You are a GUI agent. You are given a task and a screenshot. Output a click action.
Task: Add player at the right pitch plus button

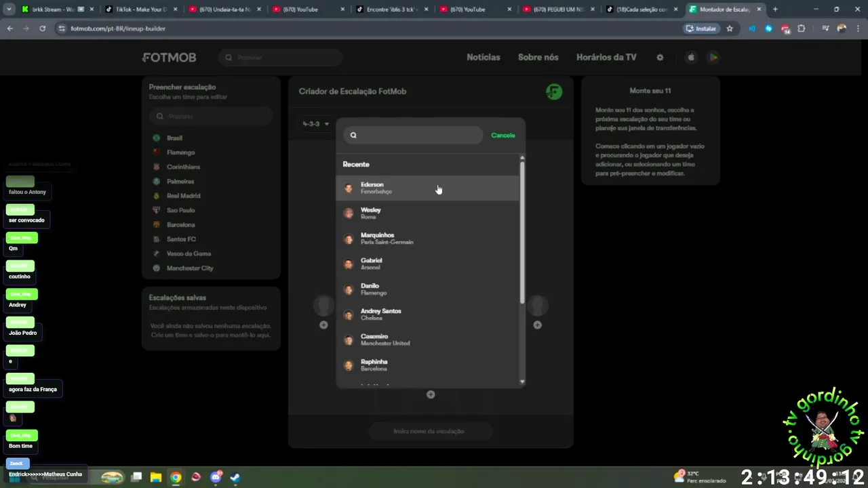coord(537,325)
